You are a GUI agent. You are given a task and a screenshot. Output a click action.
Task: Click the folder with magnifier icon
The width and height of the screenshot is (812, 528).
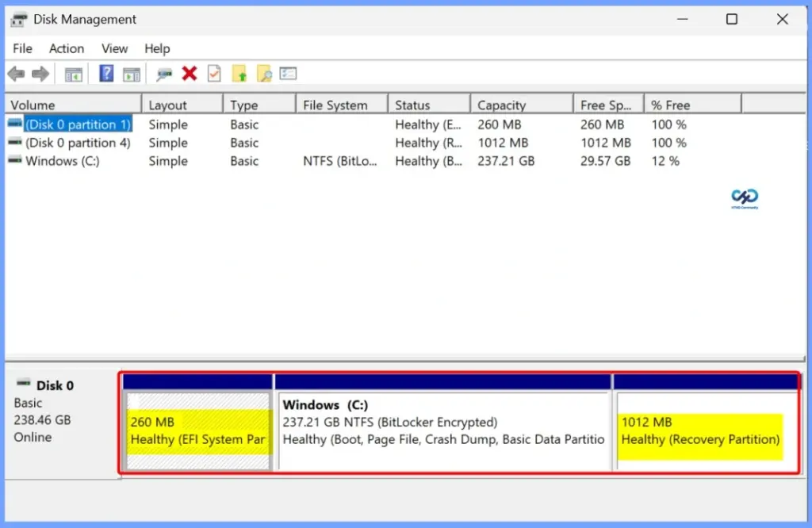click(x=264, y=74)
